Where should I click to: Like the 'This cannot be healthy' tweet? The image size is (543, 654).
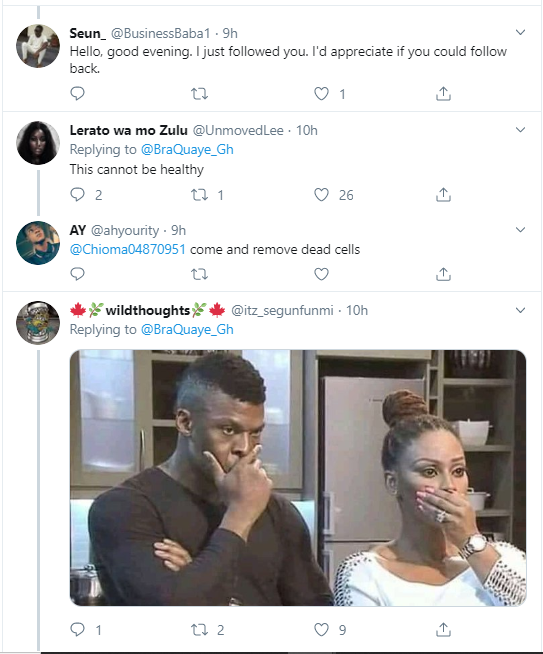tap(321, 195)
